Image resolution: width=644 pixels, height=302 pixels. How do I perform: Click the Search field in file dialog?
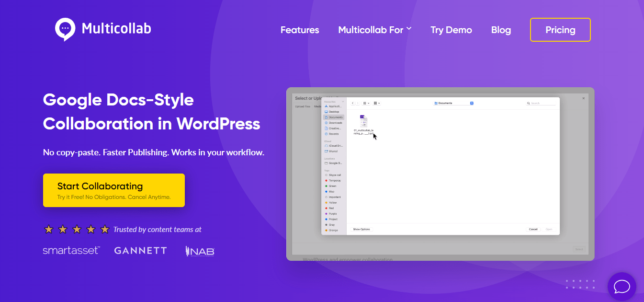tap(541, 103)
